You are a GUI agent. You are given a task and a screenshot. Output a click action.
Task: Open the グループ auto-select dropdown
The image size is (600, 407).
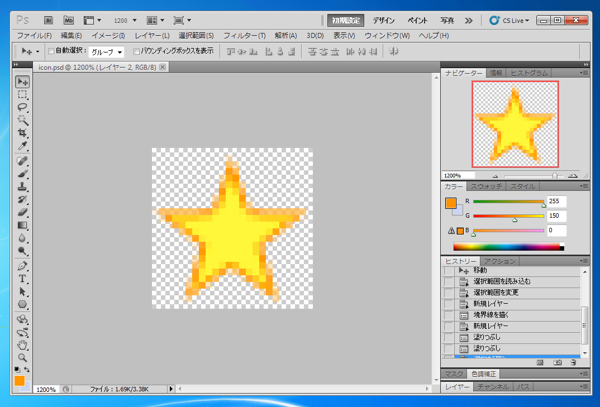(107, 52)
